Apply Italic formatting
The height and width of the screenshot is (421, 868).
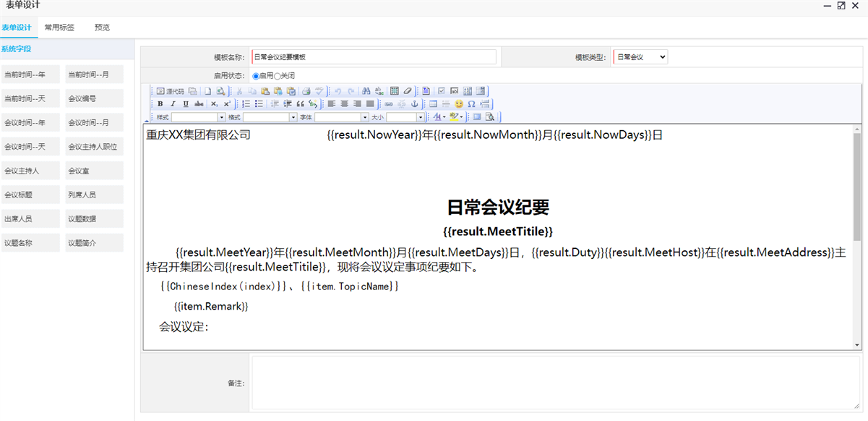click(x=173, y=104)
